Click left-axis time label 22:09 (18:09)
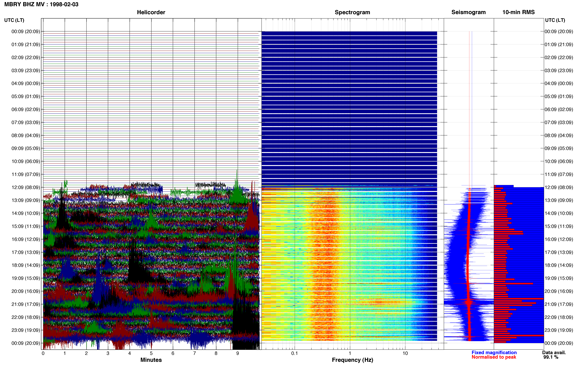Viewport: 588px width, 368px height. click(x=26, y=317)
